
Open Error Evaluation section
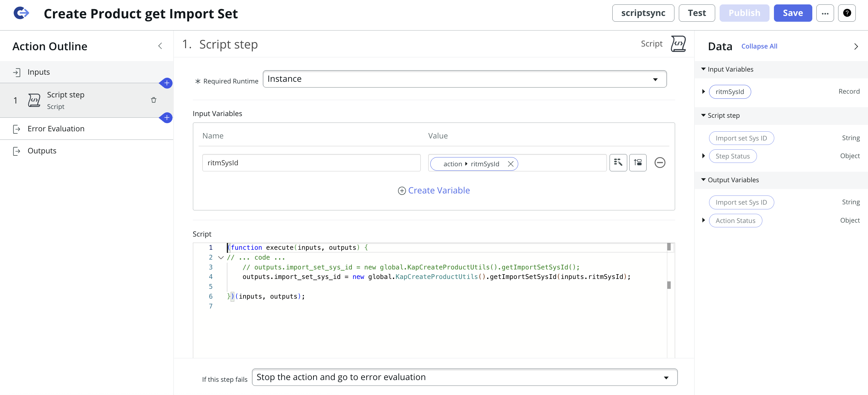[87, 129]
